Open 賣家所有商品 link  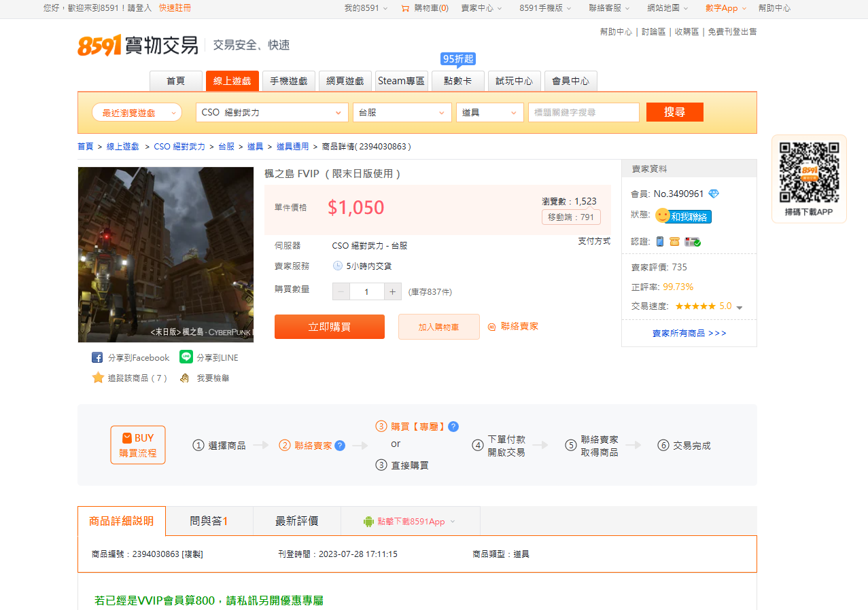point(689,333)
